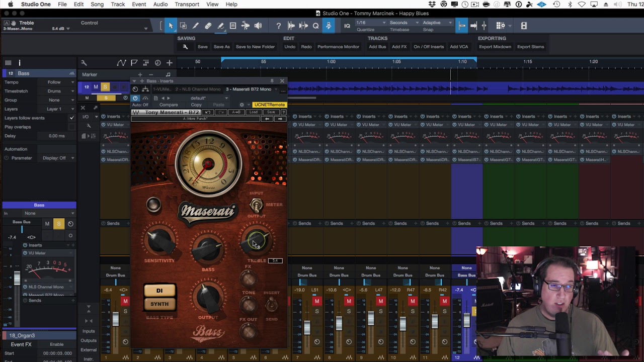Toggle Layers follow events checkbox
644x362 pixels.
pos(72,118)
